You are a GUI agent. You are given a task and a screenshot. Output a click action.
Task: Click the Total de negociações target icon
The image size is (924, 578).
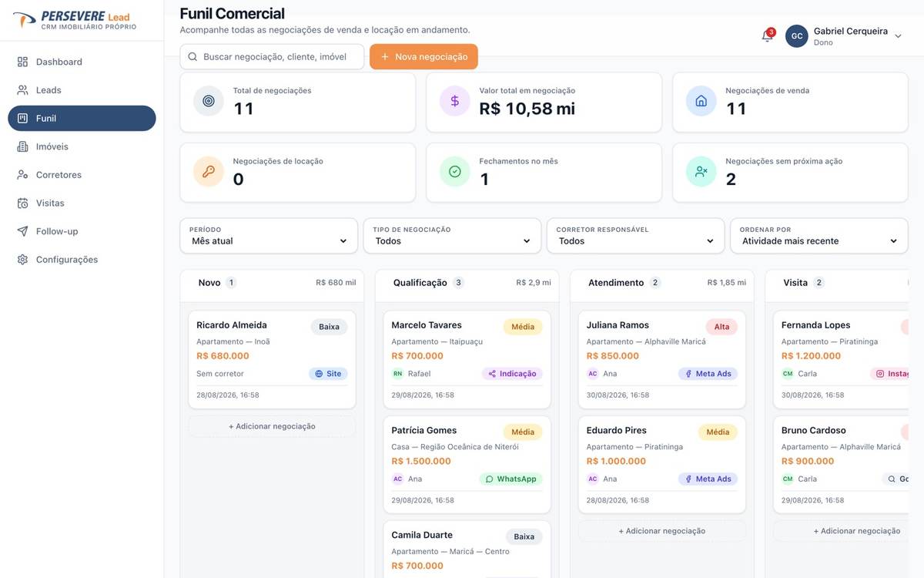pyautogui.click(x=209, y=101)
